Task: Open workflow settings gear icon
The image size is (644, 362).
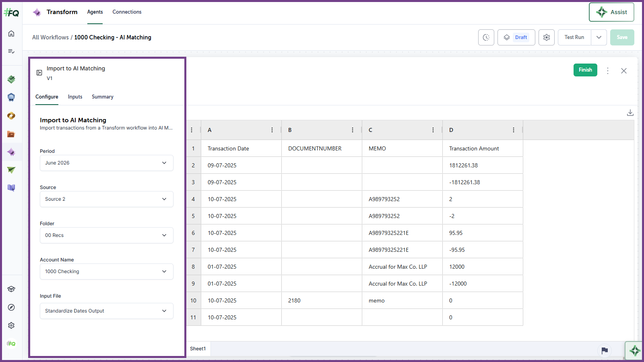Action: (x=547, y=37)
